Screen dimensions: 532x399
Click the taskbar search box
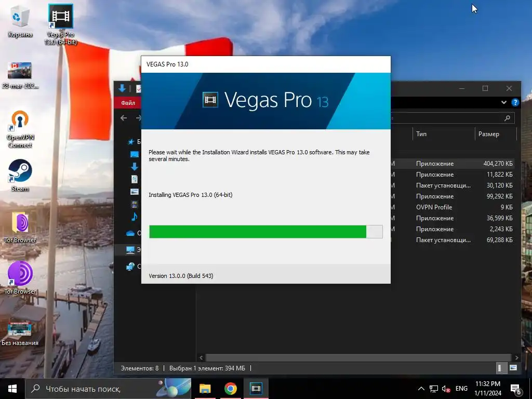(108, 389)
